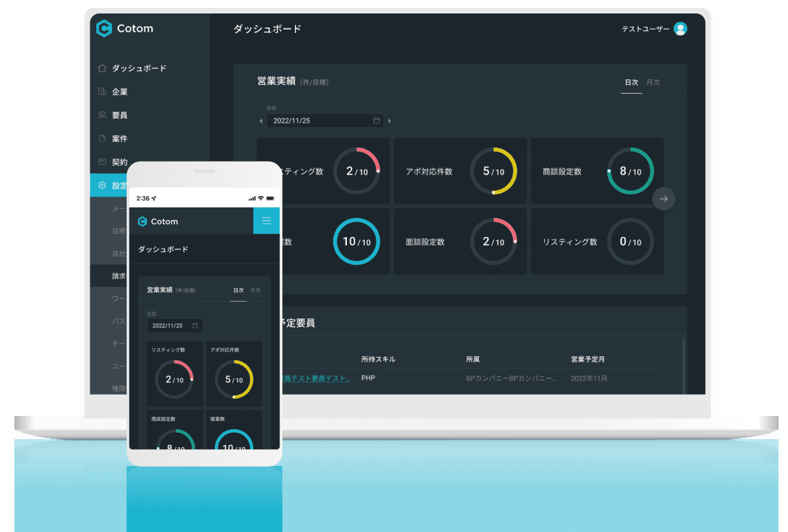The height and width of the screenshot is (532, 788).
Task: Open the 要員テスト要員テスト link in the table
Action: pyautogui.click(x=316, y=378)
